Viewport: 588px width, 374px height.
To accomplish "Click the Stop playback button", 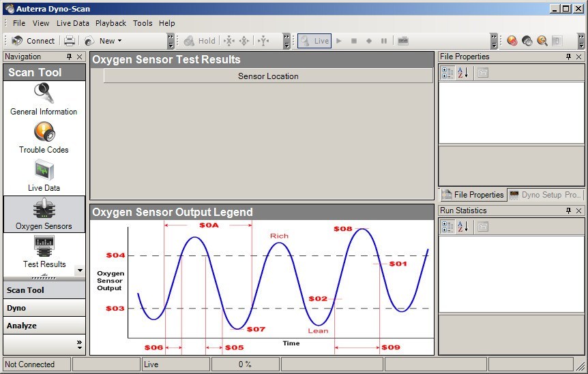I will [353, 41].
